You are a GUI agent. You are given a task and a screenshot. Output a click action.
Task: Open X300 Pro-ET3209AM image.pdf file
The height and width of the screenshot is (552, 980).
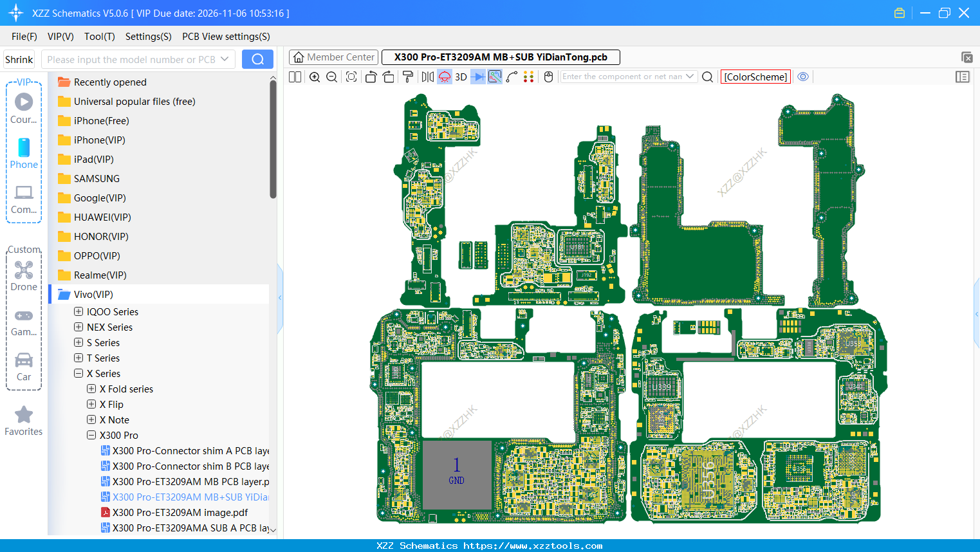(175, 513)
